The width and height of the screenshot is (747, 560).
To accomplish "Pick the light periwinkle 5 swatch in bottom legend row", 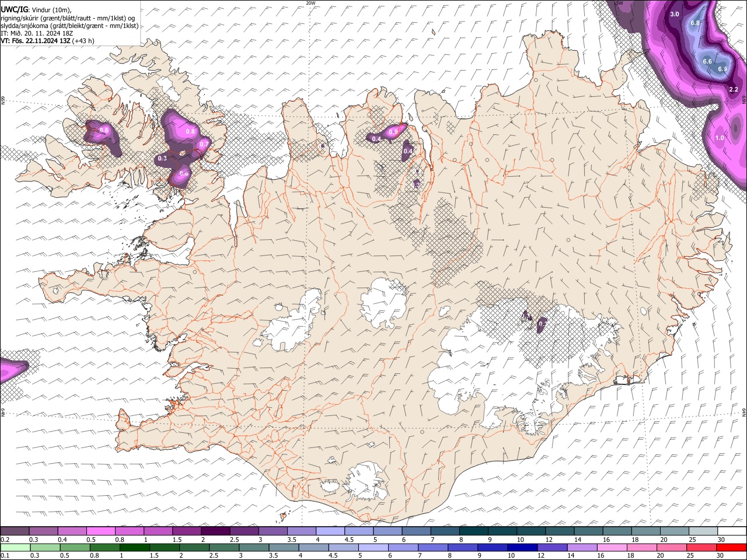I will [x=373, y=548].
